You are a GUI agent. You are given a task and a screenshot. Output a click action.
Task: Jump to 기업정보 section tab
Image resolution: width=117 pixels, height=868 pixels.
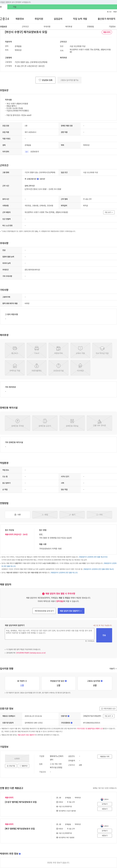click(x=112, y=27)
